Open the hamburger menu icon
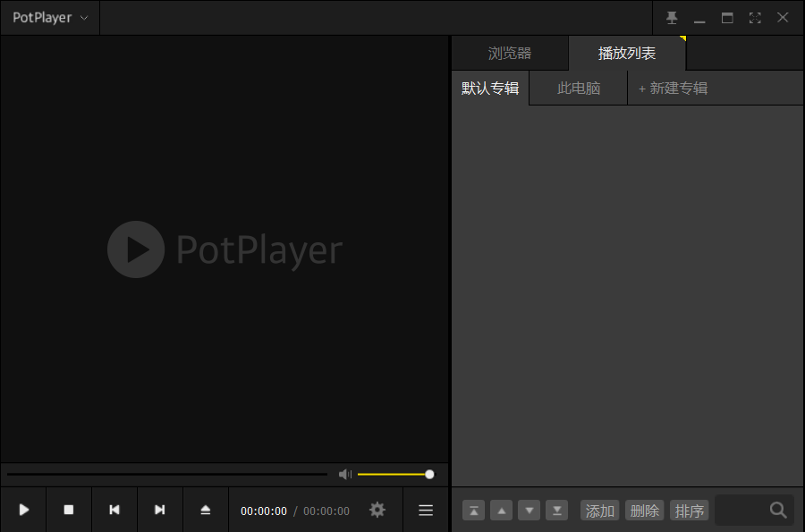Screen dimensions: 805x532 tap(426, 510)
